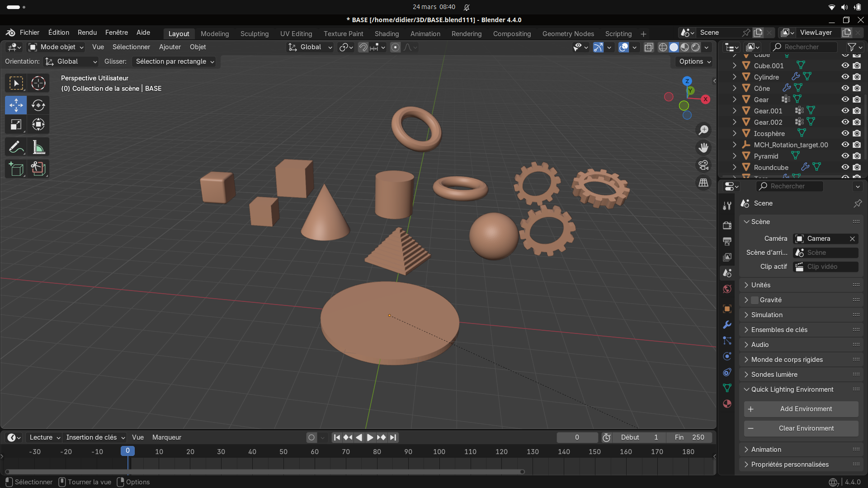Activate the Measure tool
This screenshot has height=488, width=868.
tap(38, 147)
